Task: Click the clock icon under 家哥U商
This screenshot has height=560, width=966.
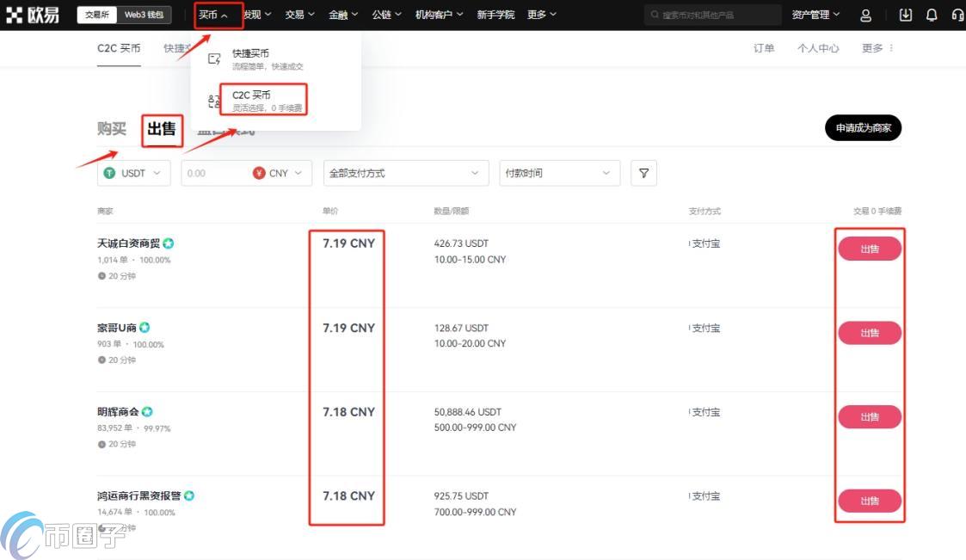Action: pos(102,360)
